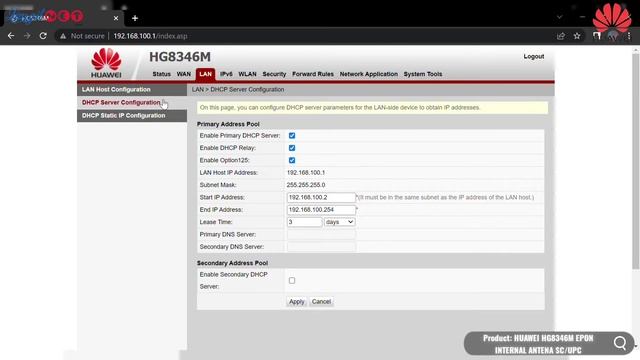Open the System Tools tab
The width and height of the screenshot is (640, 360).
423,74
